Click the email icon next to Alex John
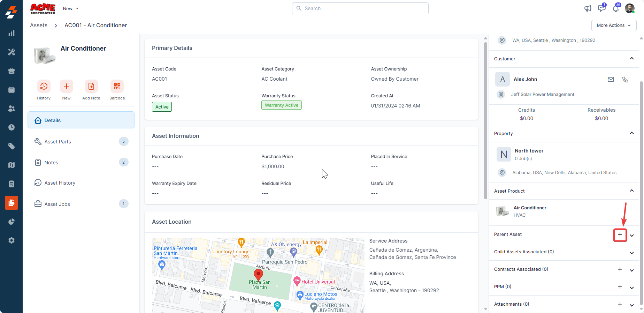644x313 pixels. coord(611,80)
